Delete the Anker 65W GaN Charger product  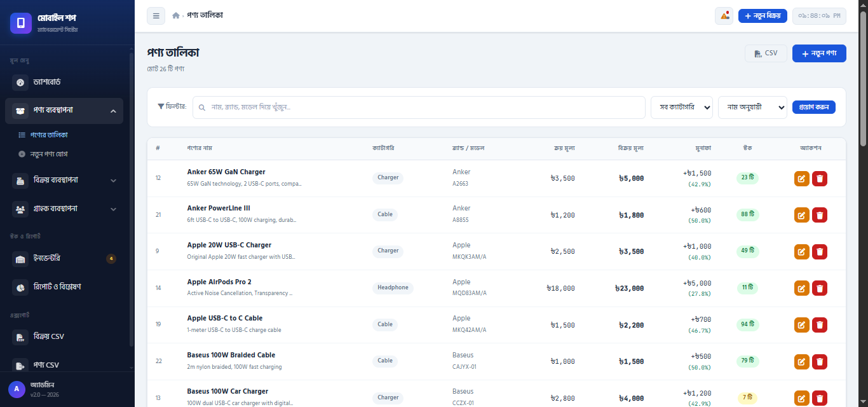click(x=820, y=179)
